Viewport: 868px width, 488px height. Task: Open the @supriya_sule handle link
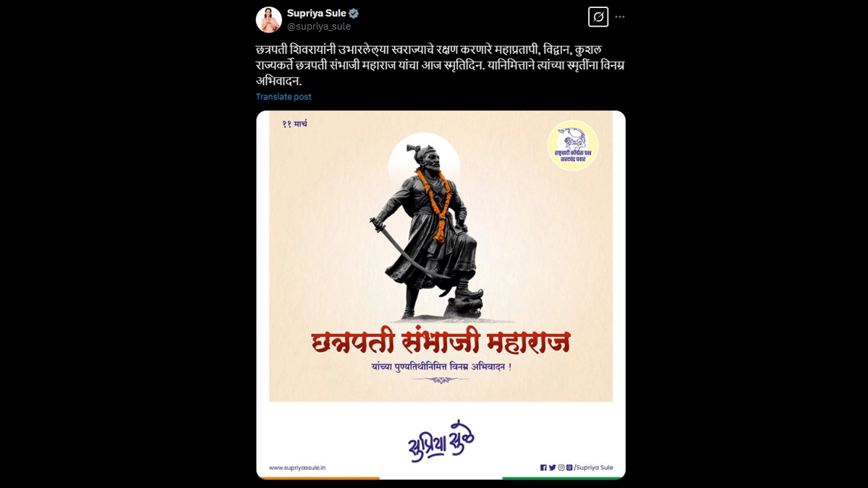[x=319, y=26]
